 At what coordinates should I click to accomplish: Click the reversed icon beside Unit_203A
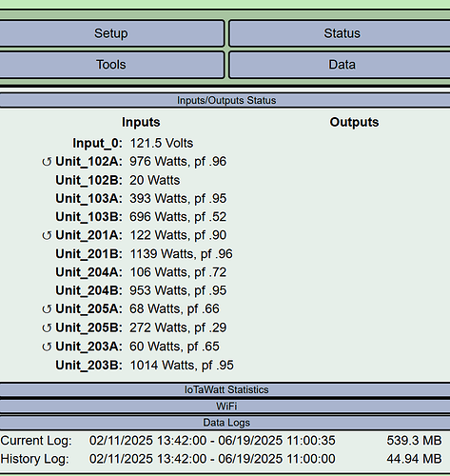click(47, 347)
